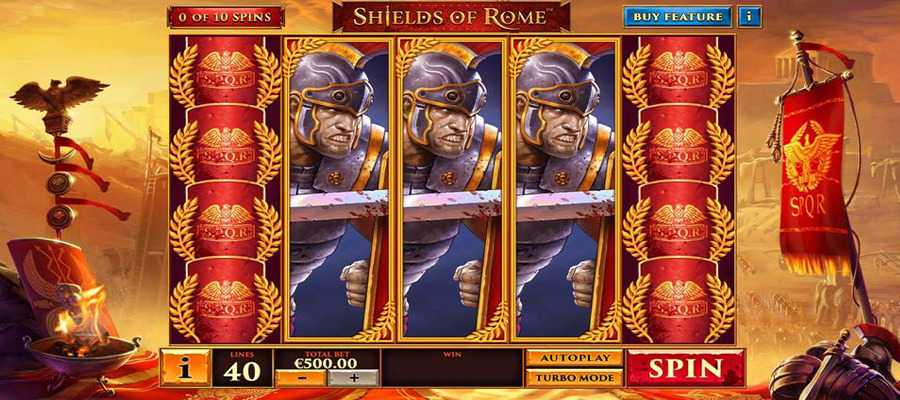900x400 pixels.
Task: Enable Autoplay
Action: pyautogui.click(x=575, y=358)
